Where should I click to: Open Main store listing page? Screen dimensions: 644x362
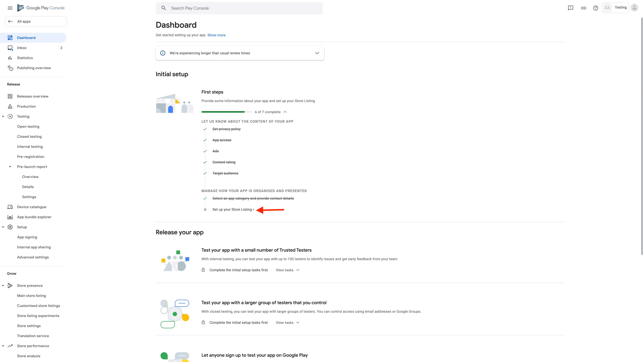(x=31, y=296)
